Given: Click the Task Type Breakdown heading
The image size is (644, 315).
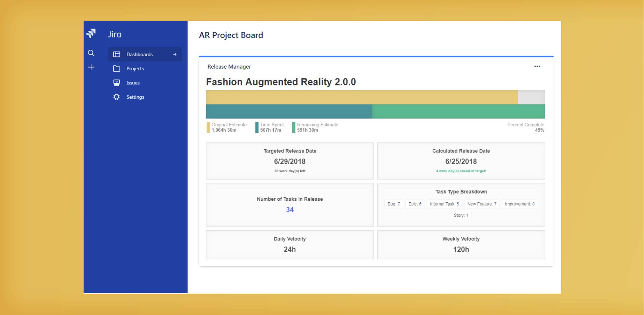Looking at the screenshot, I should click(461, 192).
